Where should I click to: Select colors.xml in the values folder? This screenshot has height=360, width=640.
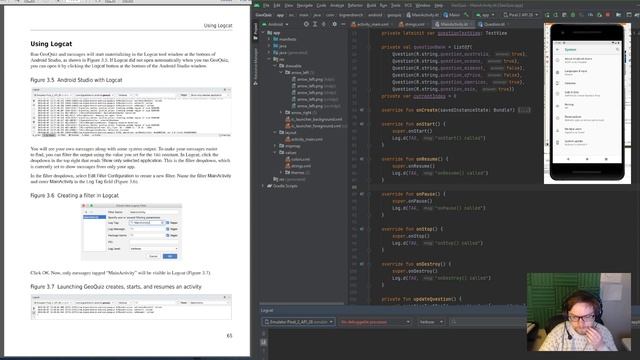[x=298, y=159]
